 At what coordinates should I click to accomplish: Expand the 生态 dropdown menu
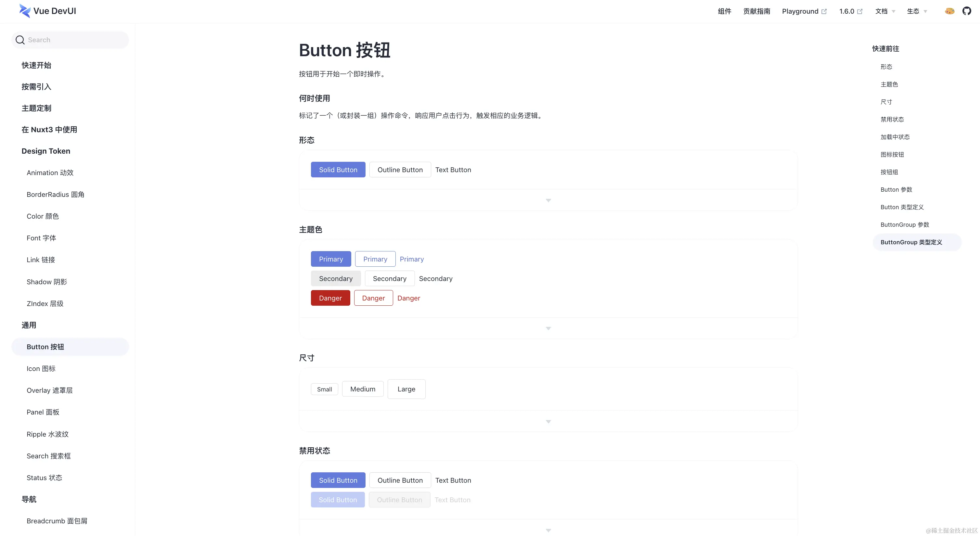click(917, 11)
